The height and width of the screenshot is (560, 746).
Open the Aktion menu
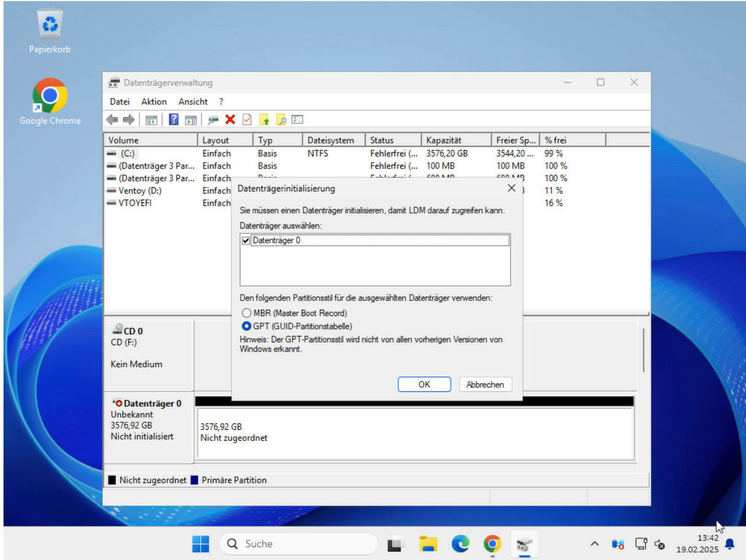click(x=154, y=101)
